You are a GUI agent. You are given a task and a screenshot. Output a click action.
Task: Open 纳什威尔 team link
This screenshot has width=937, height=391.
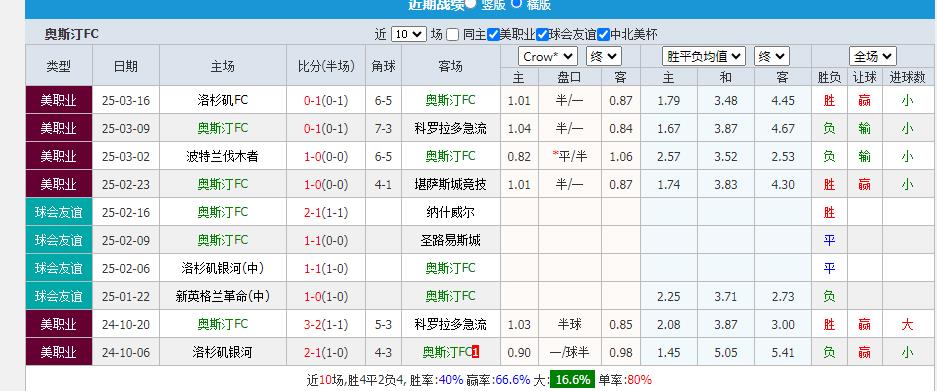pyautogui.click(x=450, y=213)
